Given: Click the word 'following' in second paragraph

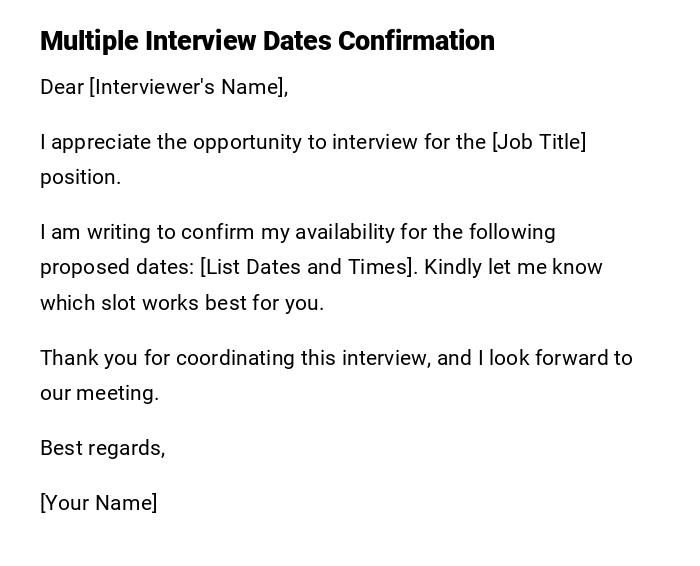Looking at the screenshot, I should (x=500, y=232).
